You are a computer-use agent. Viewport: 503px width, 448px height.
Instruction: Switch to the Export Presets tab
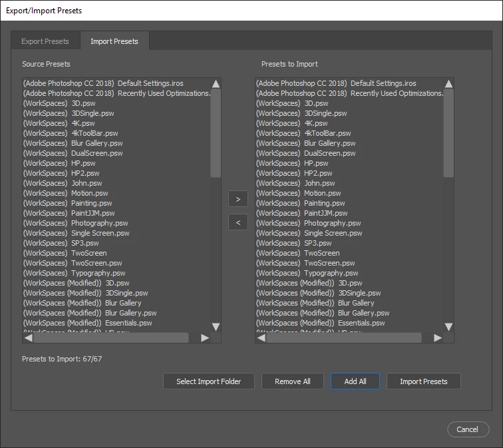click(x=45, y=41)
